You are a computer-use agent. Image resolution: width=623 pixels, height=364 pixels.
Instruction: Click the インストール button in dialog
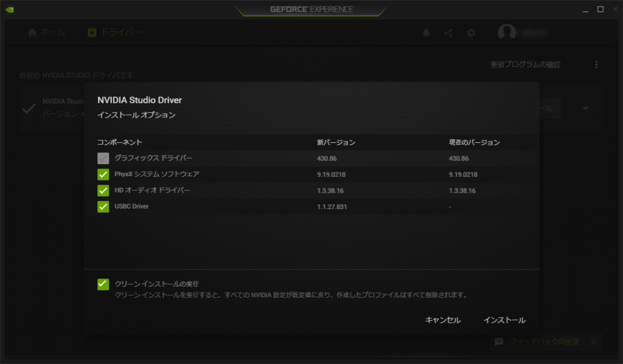pos(504,320)
